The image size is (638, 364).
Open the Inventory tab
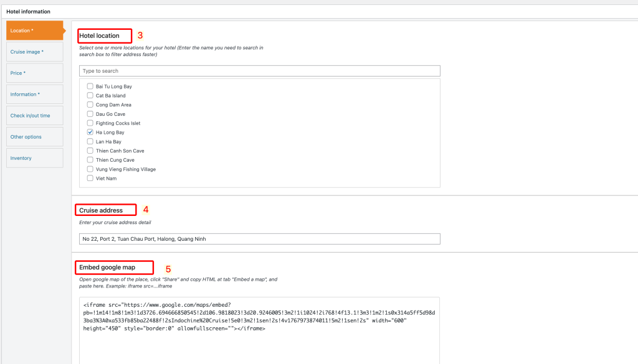(x=34, y=158)
